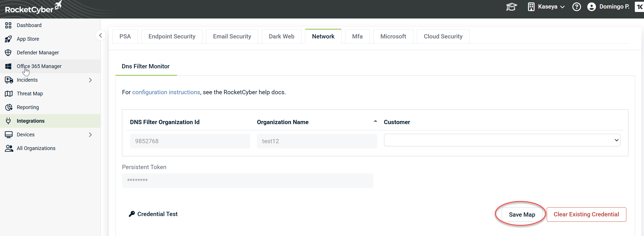This screenshot has height=236, width=644.
Task: Click the Kaseya K logo icon
Action: pos(639,7)
